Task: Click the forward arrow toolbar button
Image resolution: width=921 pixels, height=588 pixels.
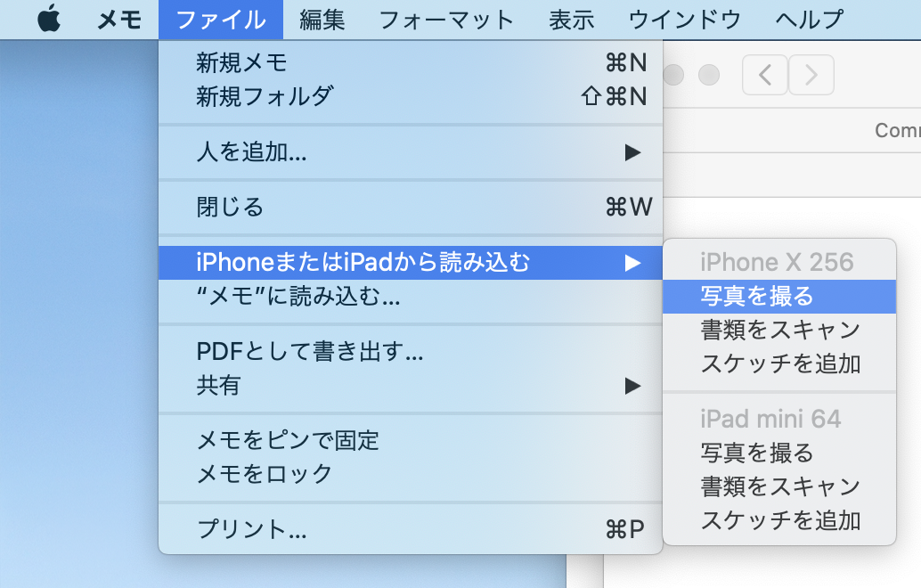Action: click(811, 75)
